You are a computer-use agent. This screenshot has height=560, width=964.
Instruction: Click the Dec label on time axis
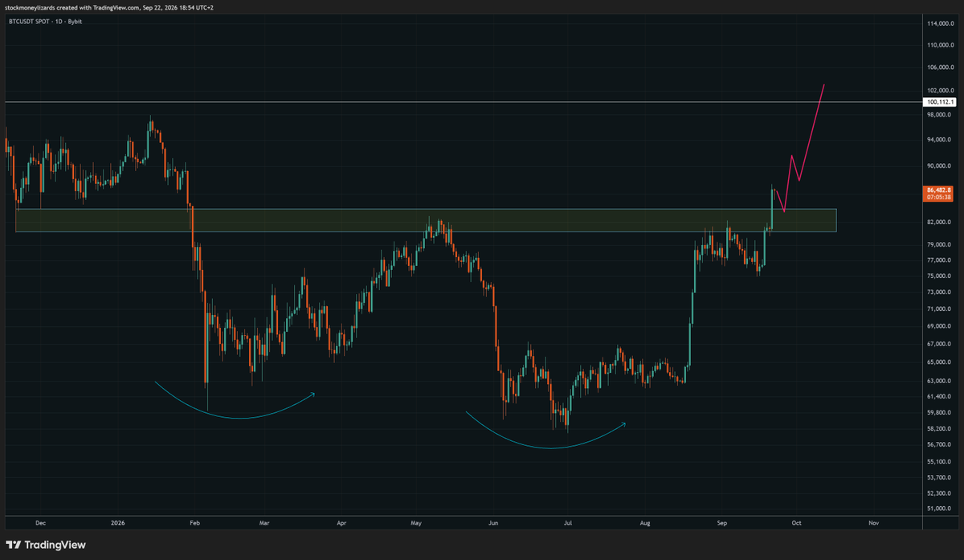40,522
